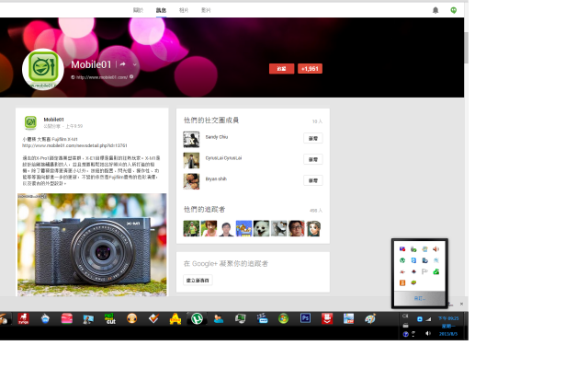This screenshot has width=588, height=368.
Task: Open Photoshop from the taskbar
Action: click(x=305, y=318)
